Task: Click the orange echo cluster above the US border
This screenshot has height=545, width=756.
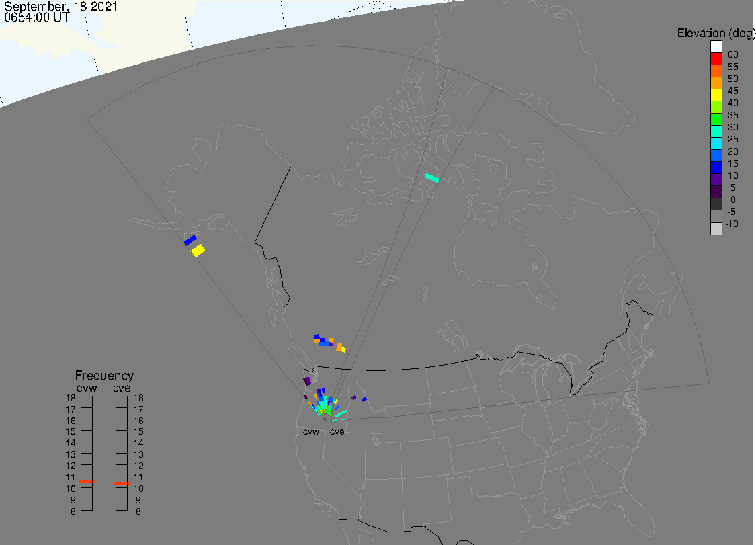Action: click(330, 343)
